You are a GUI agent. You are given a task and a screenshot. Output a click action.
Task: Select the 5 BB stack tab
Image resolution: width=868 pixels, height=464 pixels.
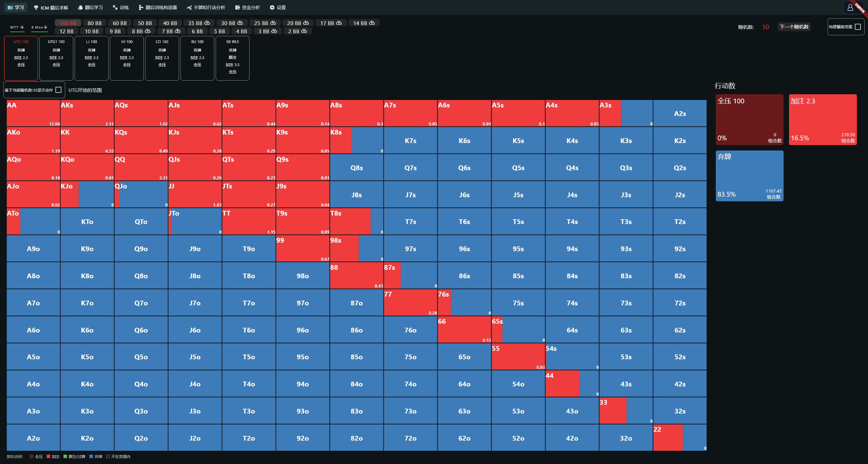pos(219,31)
